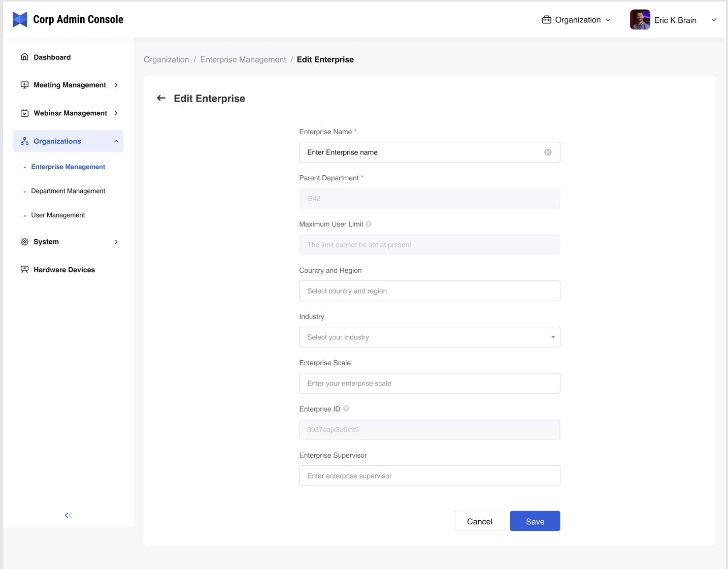Open User Management in the sidebar

(x=58, y=215)
